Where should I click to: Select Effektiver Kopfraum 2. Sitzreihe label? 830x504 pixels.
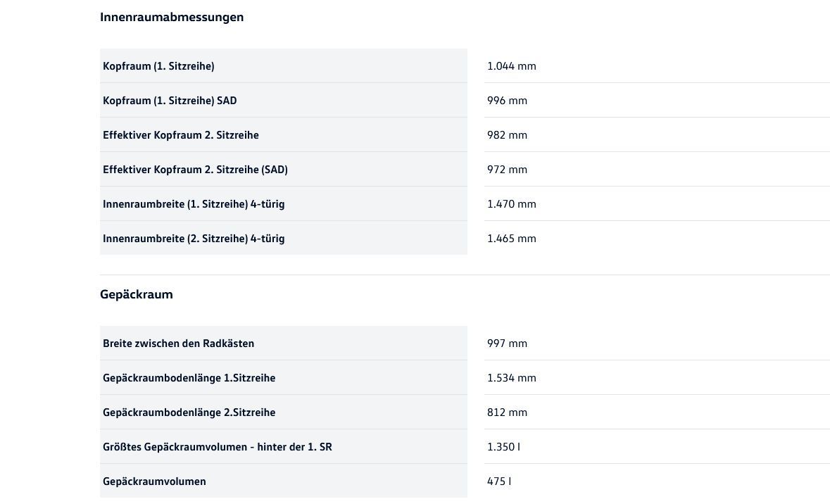(181, 135)
